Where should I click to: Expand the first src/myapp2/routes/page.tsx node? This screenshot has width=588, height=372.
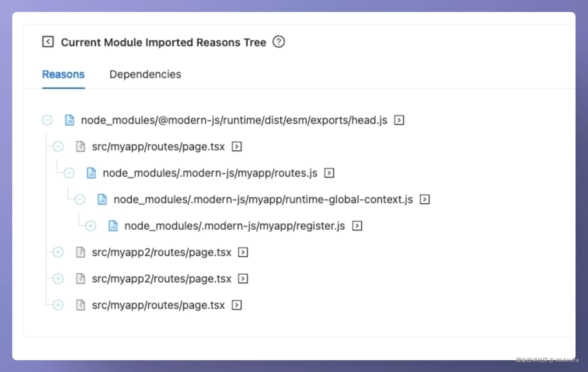pos(58,252)
